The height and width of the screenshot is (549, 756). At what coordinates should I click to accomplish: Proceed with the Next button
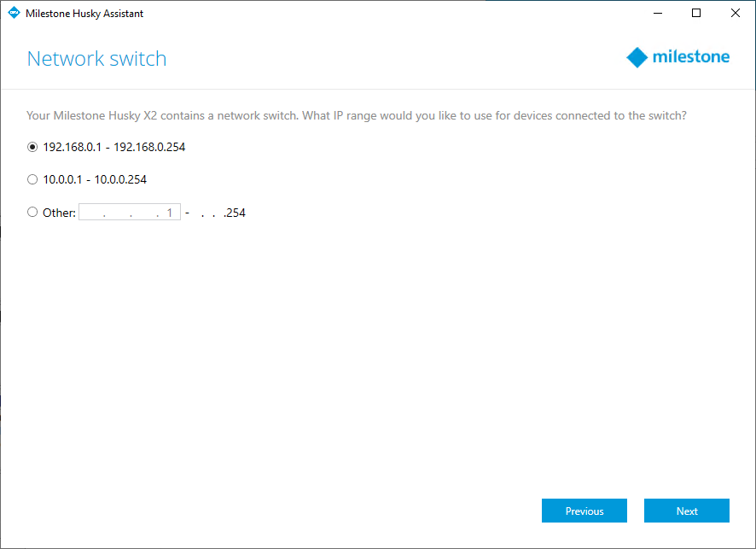tap(687, 511)
